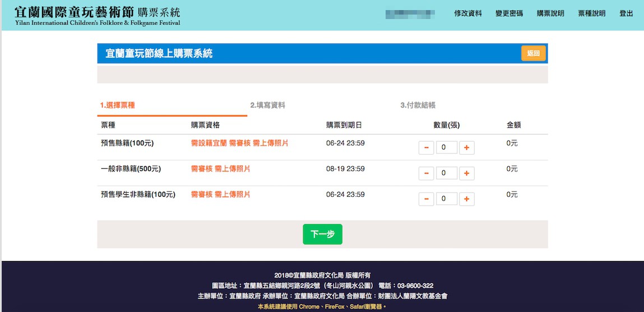Reduce 預售學生非縣籍(100元) ticket quantity
The width and height of the screenshot is (644, 312).
(426, 199)
